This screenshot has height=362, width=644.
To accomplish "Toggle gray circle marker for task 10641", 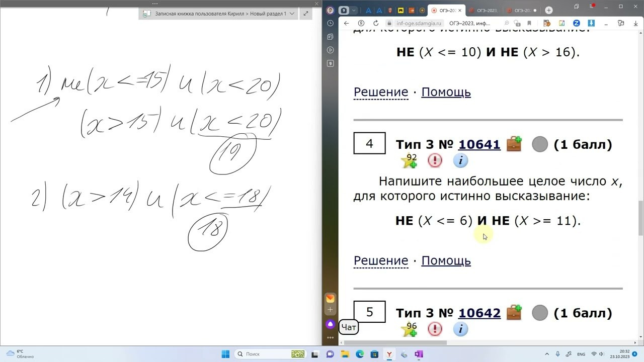I will (x=539, y=145).
